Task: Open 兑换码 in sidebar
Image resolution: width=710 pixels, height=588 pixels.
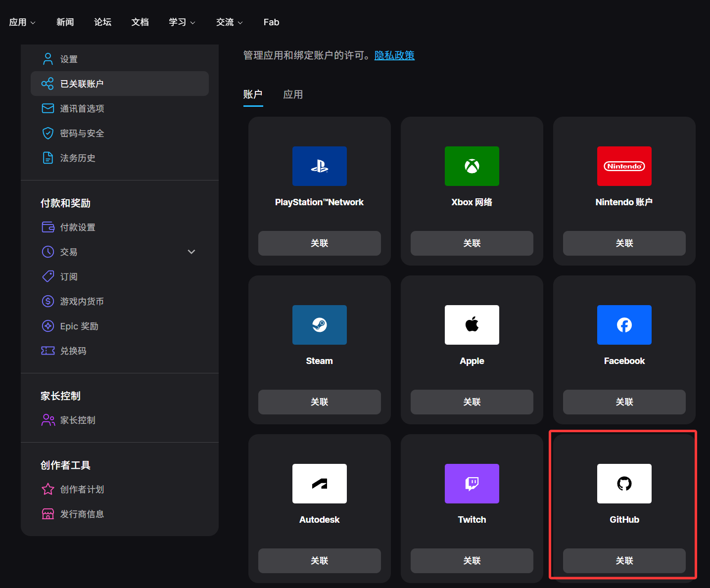Action: coord(120,351)
